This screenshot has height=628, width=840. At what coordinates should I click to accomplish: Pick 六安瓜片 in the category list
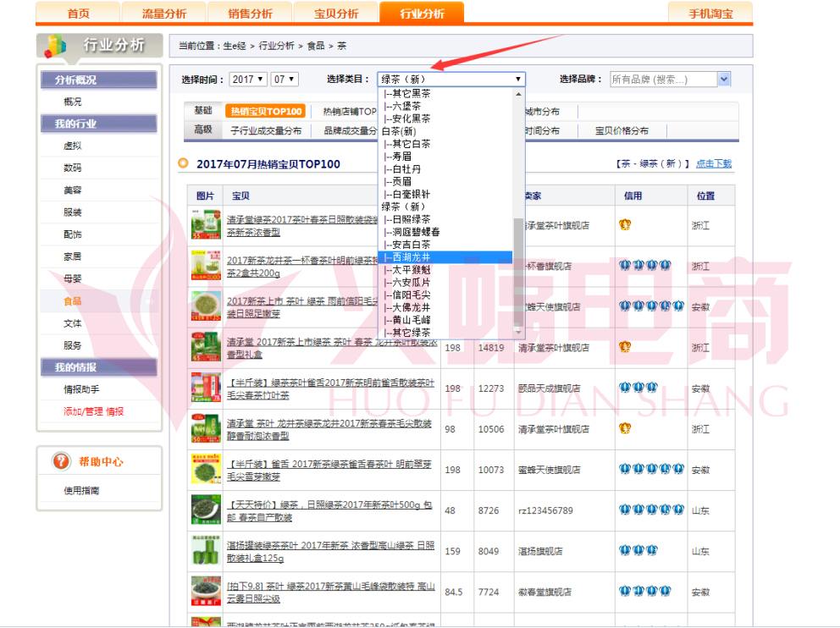pos(445,283)
